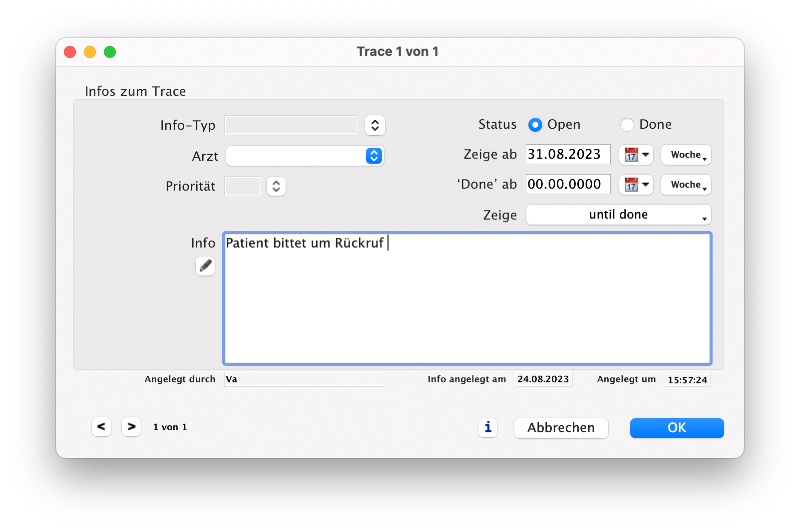
Task: Open the Zeige 'until done' dropdown
Action: [618, 215]
